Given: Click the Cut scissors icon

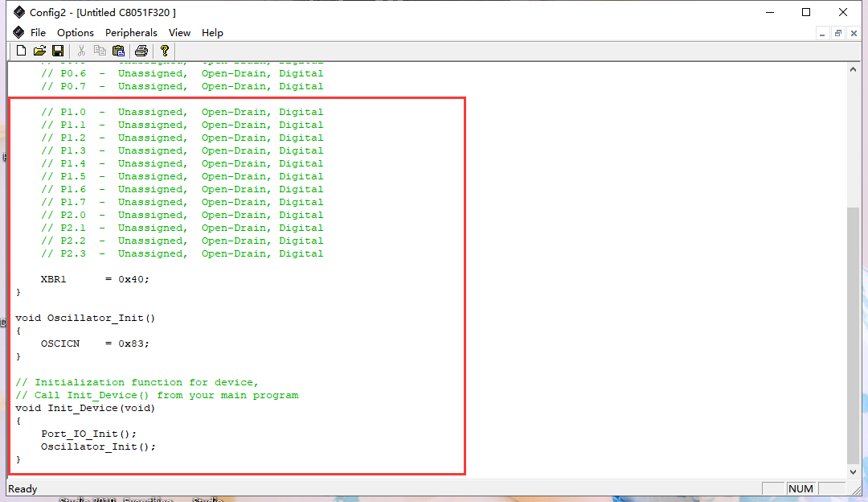Looking at the screenshot, I should coord(81,50).
